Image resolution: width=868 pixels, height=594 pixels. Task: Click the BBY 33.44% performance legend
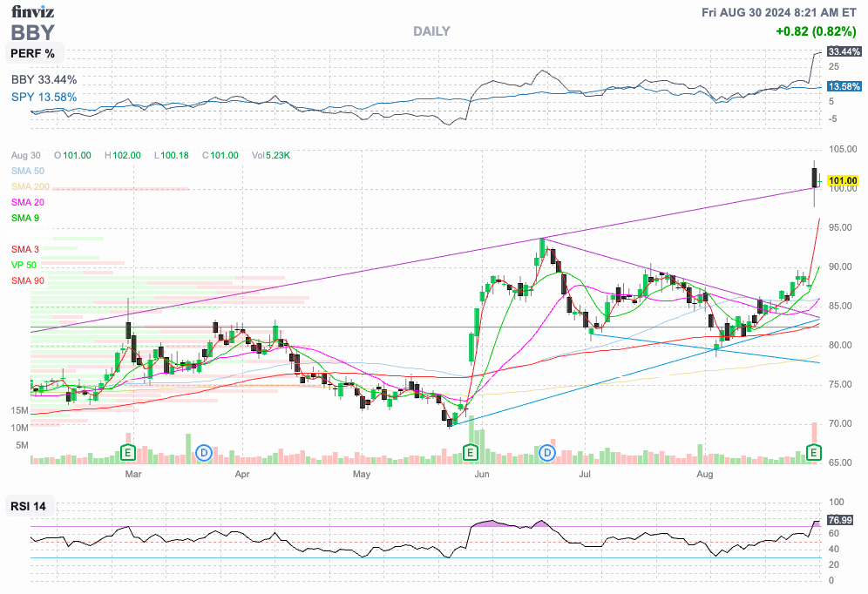coord(44,79)
